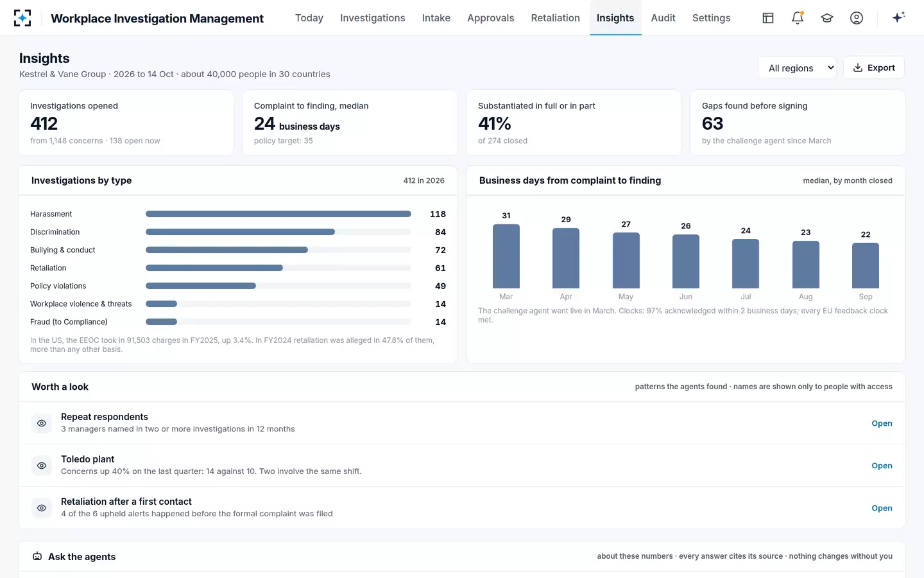Click the Policy violations bar
This screenshot has width=924, height=578.
[x=278, y=286]
